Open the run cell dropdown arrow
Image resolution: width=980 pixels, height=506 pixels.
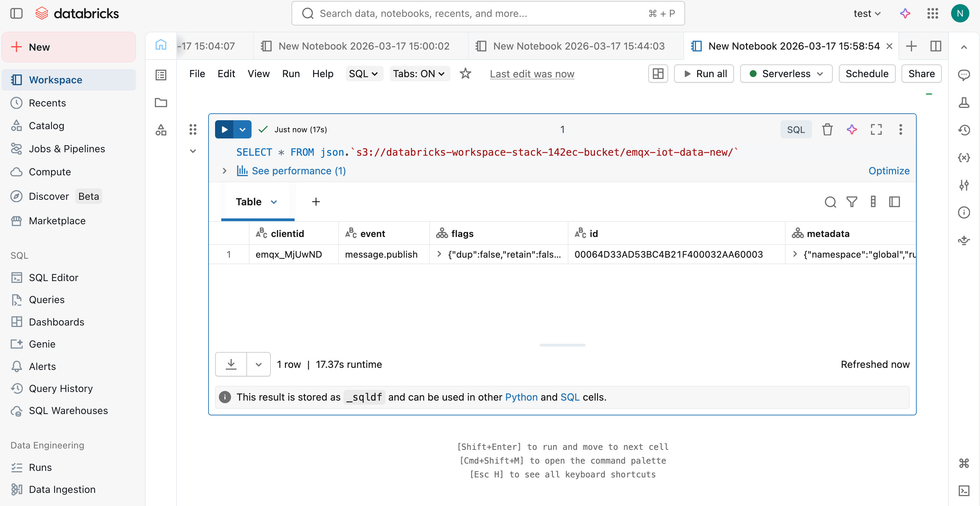[242, 130]
